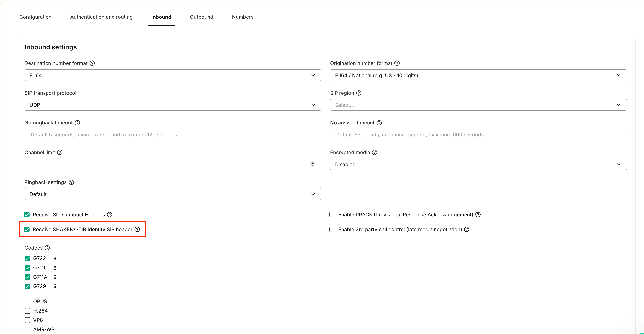Image resolution: width=644 pixels, height=334 pixels.
Task: Click the SIP region help icon
Action: coord(359,93)
